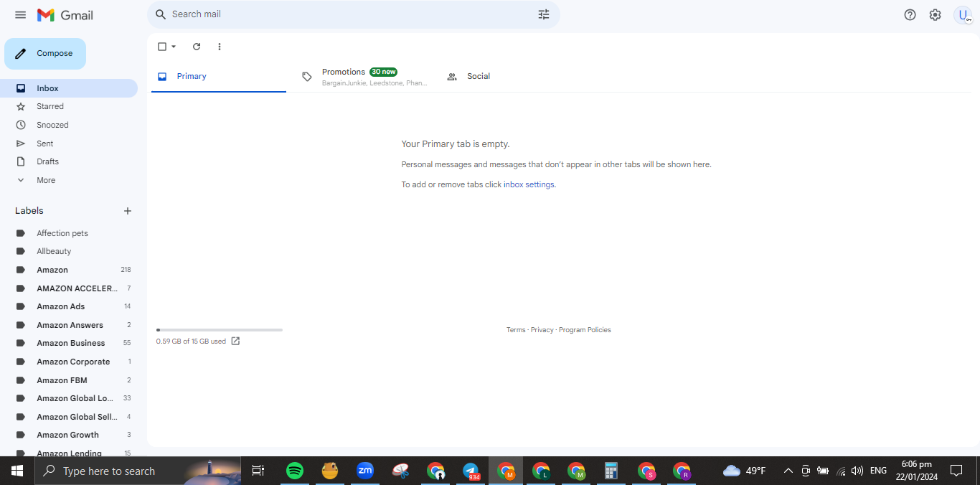Open the select dropdown arrow
Image resolution: width=980 pixels, height=485 pixels.
point(174,47)
